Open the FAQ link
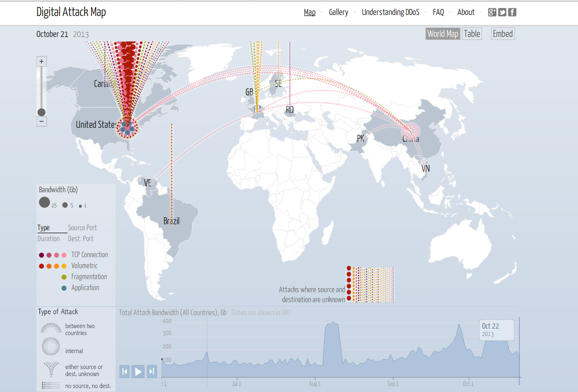 (x=438, y=12)
